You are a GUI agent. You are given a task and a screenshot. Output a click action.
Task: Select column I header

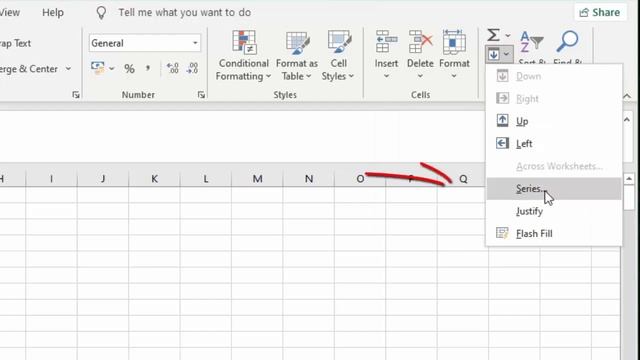[51, 179]
